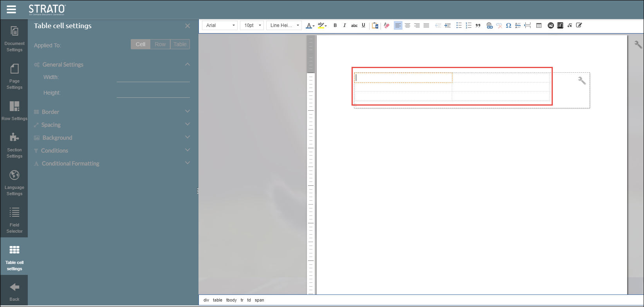Toggle bold formatting
This screenshot has height=307, width=644.
point(335,25)
